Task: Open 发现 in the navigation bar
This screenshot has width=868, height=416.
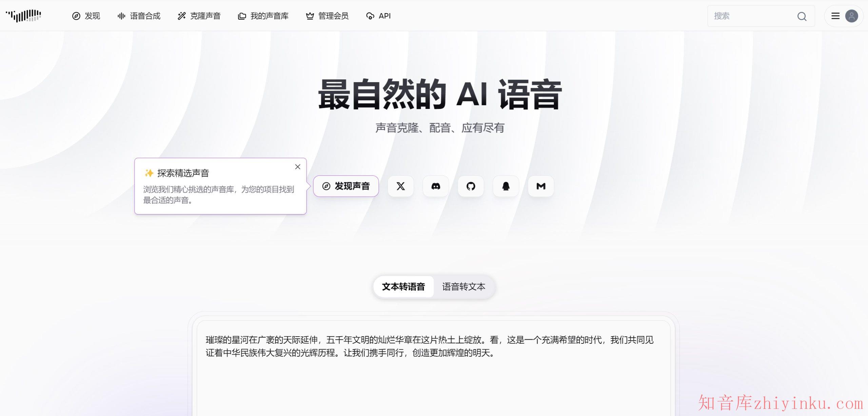Action: click(x=86, y=16)
